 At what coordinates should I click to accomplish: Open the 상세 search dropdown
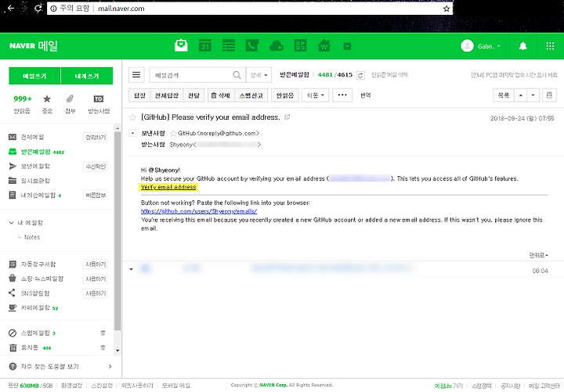point(258,75)
